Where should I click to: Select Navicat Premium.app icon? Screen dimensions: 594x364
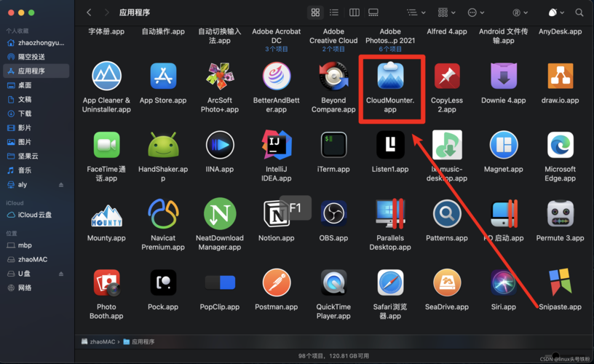click(x=163, y=213)
